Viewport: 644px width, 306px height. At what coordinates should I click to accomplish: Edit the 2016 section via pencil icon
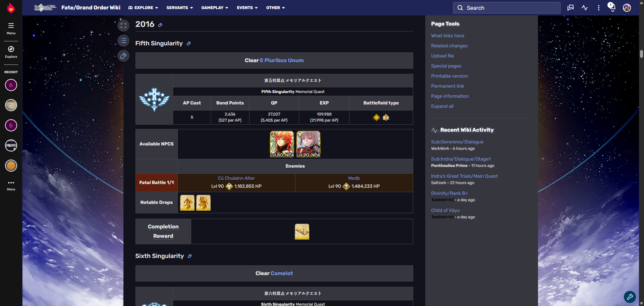[160, 25]
